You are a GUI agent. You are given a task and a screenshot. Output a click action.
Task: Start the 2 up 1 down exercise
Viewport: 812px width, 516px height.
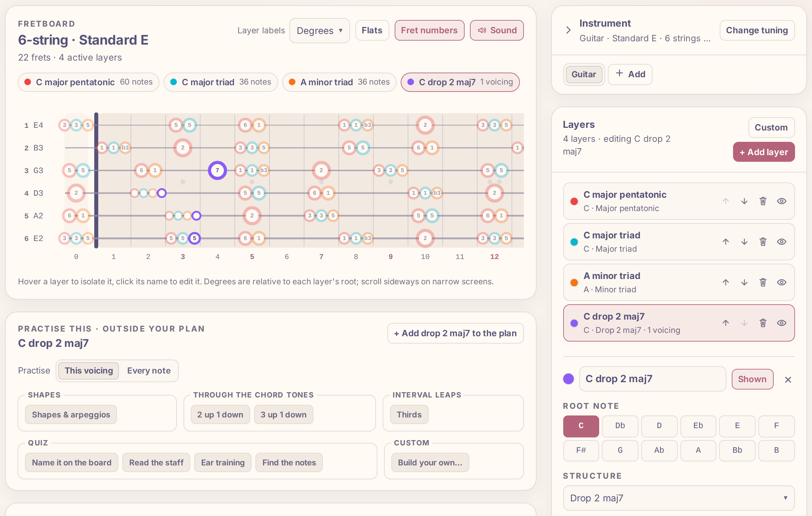tap(220, 414)
